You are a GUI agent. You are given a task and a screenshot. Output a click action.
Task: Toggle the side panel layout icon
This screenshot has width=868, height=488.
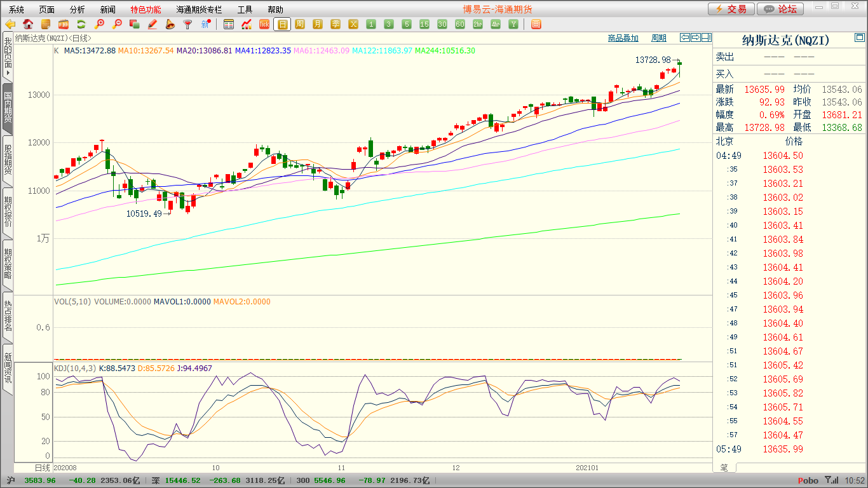707,37
